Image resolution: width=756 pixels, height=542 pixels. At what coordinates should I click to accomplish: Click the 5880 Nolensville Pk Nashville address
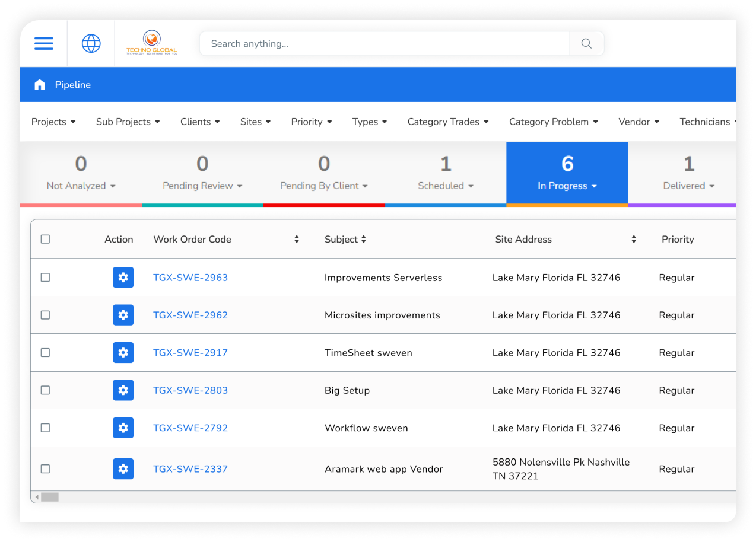click(561, 468)
